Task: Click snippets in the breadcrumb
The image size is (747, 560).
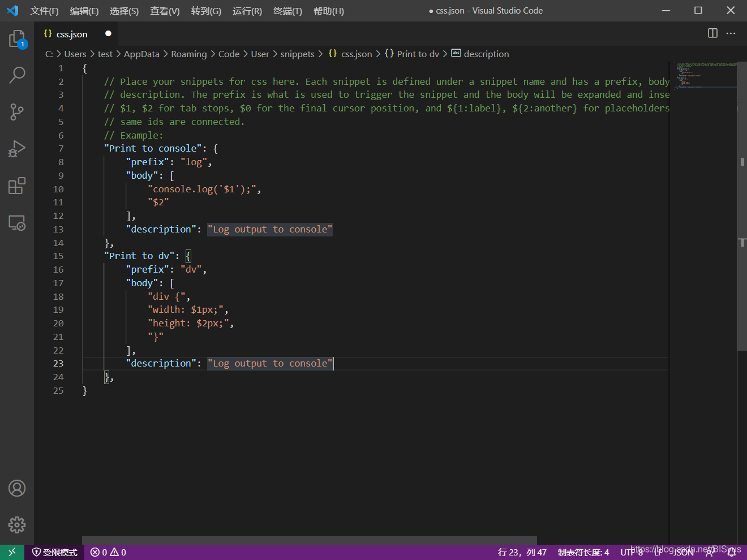Action: [298, 54]
